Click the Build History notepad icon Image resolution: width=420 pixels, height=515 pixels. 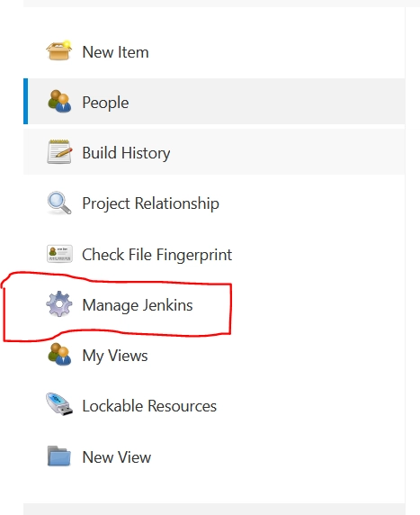(x=59, y=152)
